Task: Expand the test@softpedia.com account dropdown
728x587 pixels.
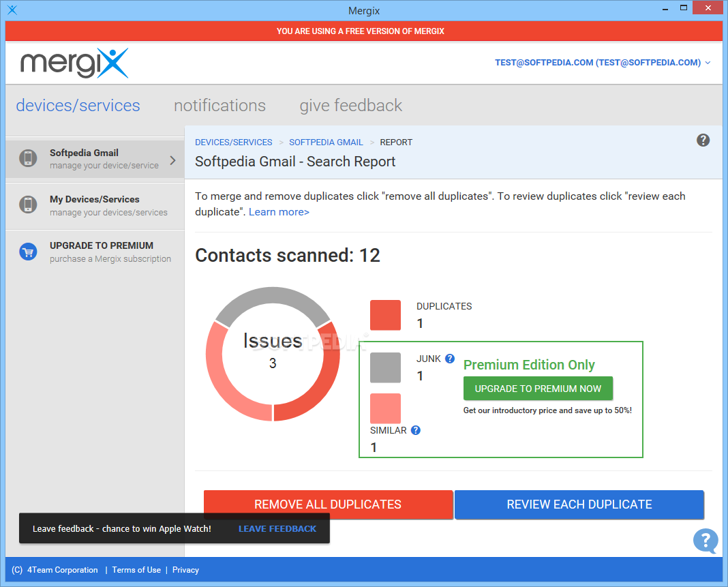Action: point(603,62)
